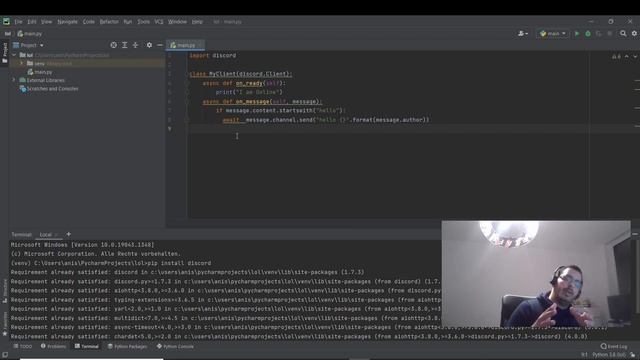Open the Refactor menu

click(x=109, y=21)
